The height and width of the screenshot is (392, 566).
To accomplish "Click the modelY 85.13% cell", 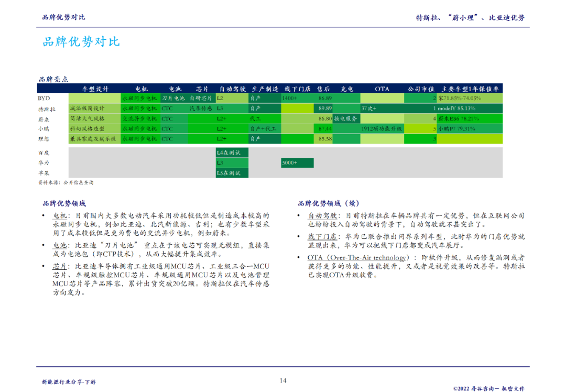I will pos(470,108).
